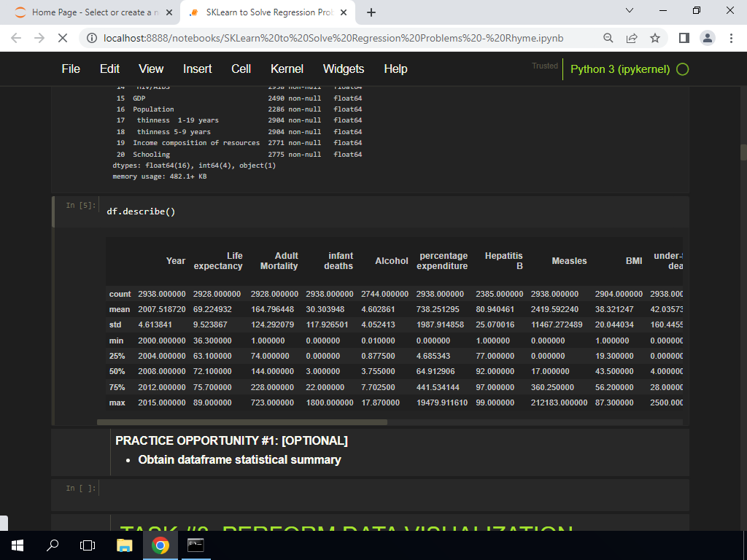747x560 pixels.
Task: Open Chrome three-dot menu
Action: coord(731,38)
